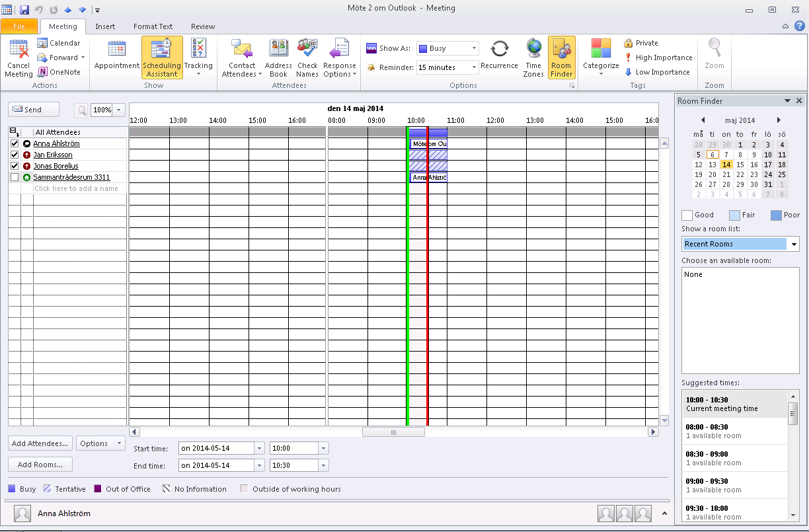Open the Categorize dropdown

click(601, 58)
